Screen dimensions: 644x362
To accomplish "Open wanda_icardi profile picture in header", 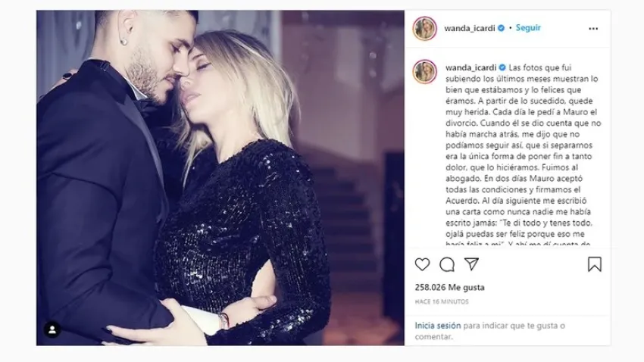I will pos(425,28).
